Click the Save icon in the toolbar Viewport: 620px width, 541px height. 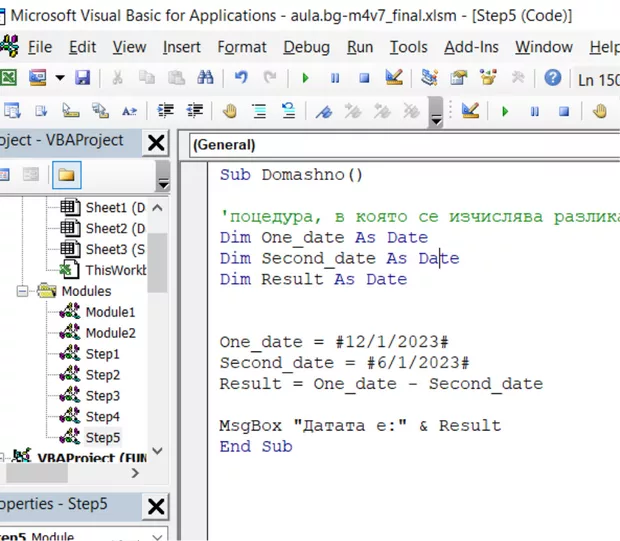tap(83, 78)
